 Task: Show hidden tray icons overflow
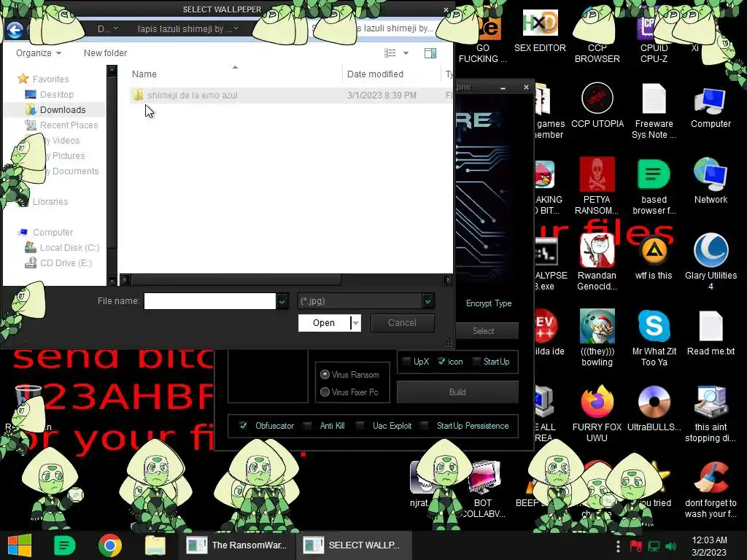(617, 546)
